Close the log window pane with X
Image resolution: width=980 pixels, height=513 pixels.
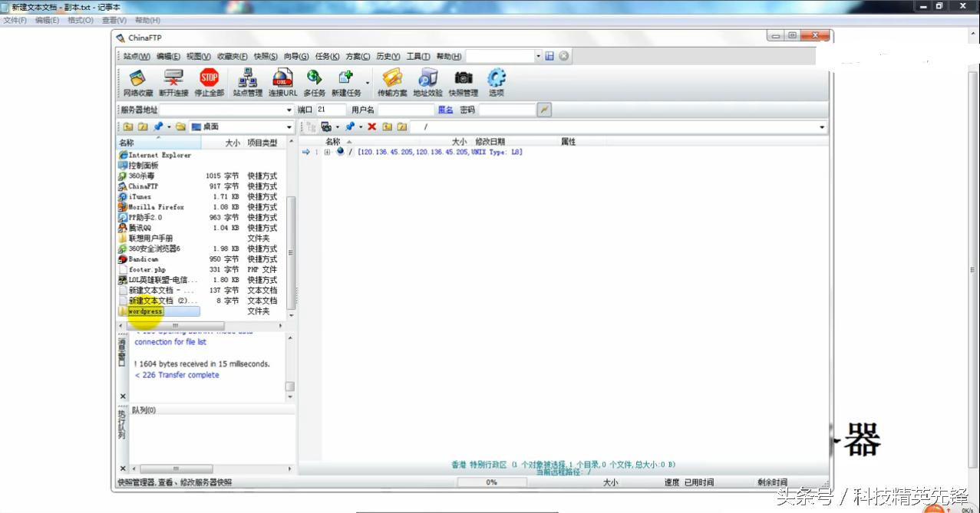point(123,396)
